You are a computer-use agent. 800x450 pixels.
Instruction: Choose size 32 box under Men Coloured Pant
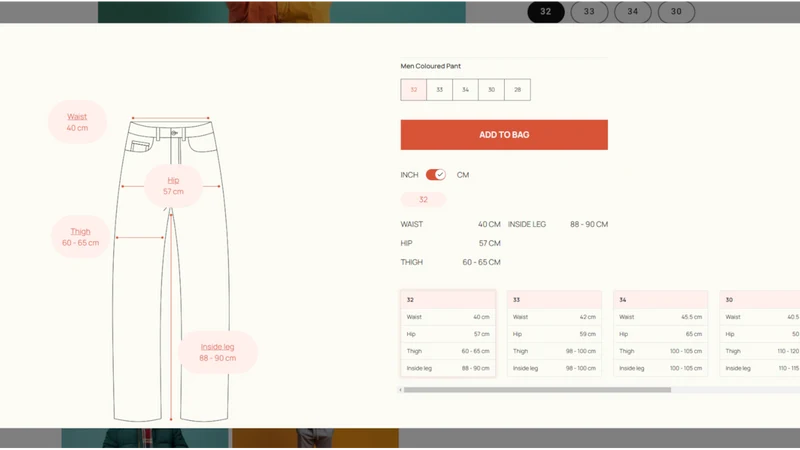(x=414, y=90)
